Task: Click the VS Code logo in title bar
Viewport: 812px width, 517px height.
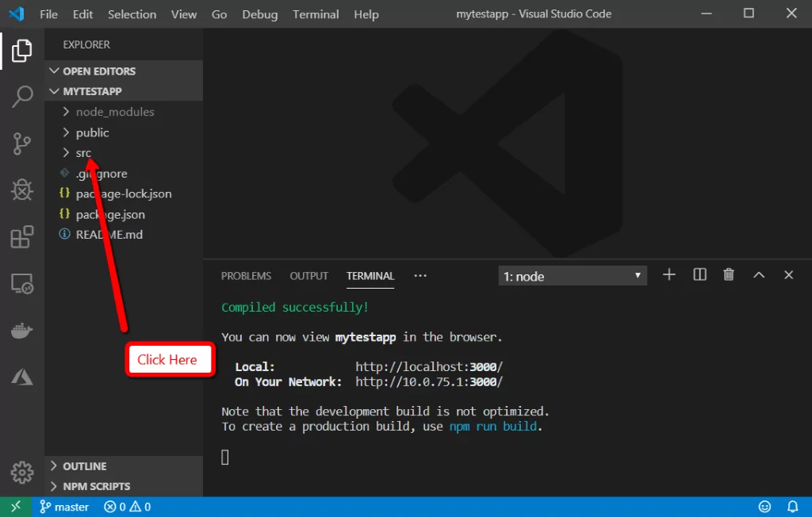Action: click(x=17, y=14)
